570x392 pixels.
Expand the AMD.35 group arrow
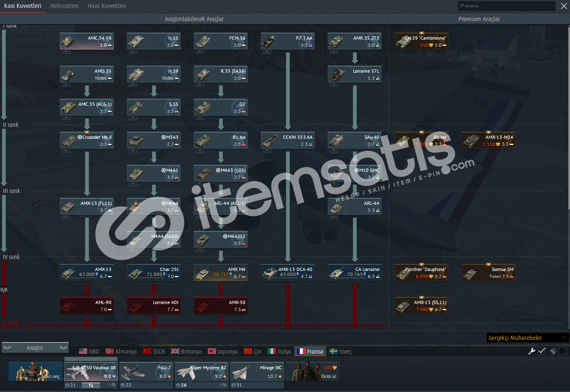click(66, 85)
